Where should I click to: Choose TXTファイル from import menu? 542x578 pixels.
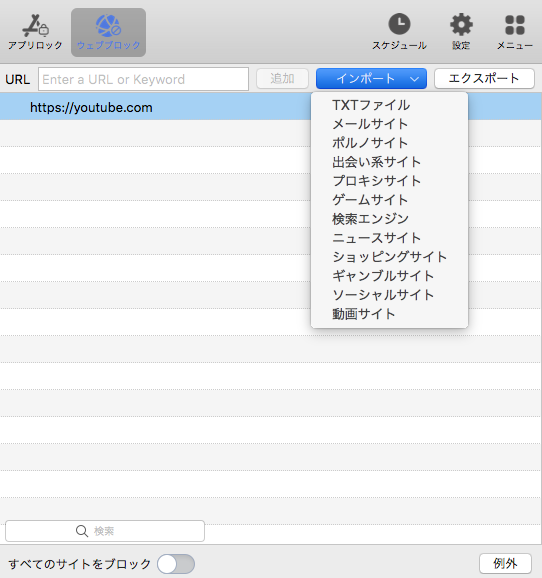pyautogui.click(x=371, y=105)
